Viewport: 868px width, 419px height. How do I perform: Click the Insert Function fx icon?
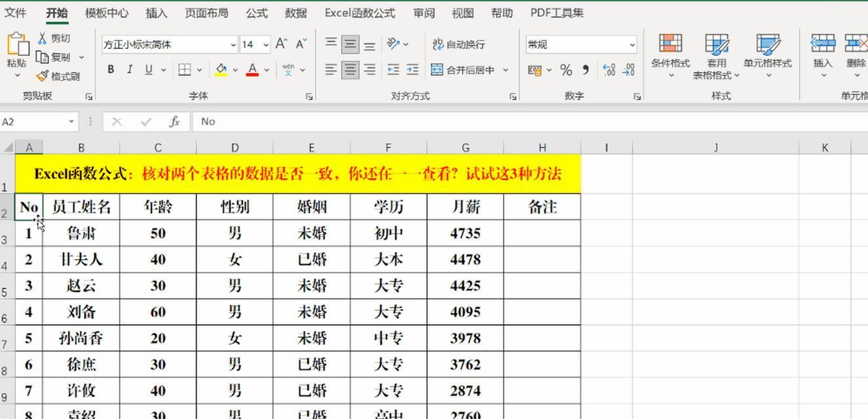(x=174, y=122)
